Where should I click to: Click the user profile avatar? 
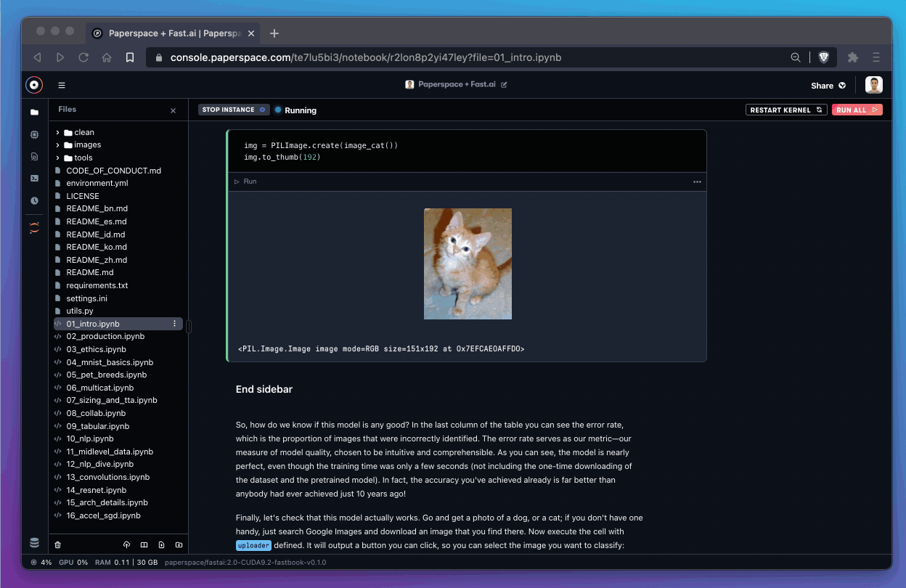tap(874, 85)
